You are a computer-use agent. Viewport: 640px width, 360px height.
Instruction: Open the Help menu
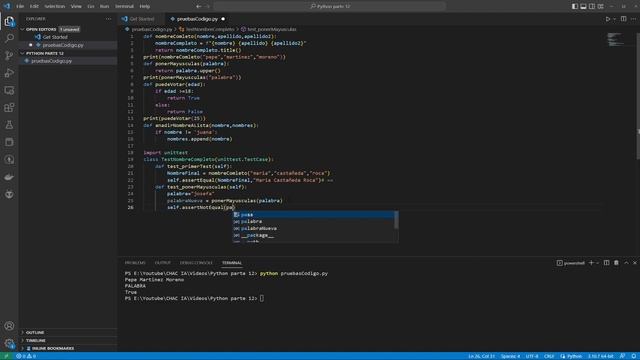[144, 7]
